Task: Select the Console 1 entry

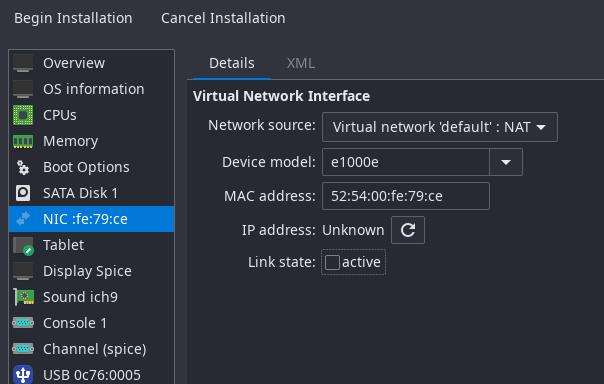Action: 92,323
